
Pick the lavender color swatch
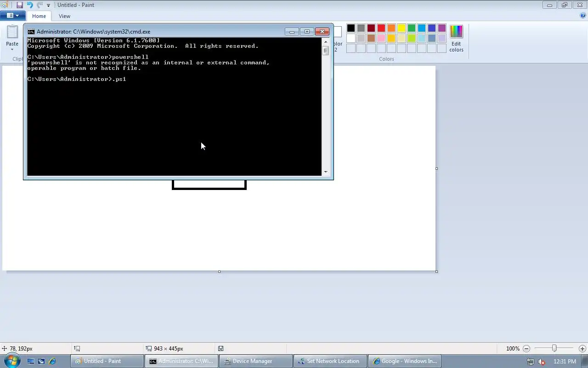[x=442, y=38]
